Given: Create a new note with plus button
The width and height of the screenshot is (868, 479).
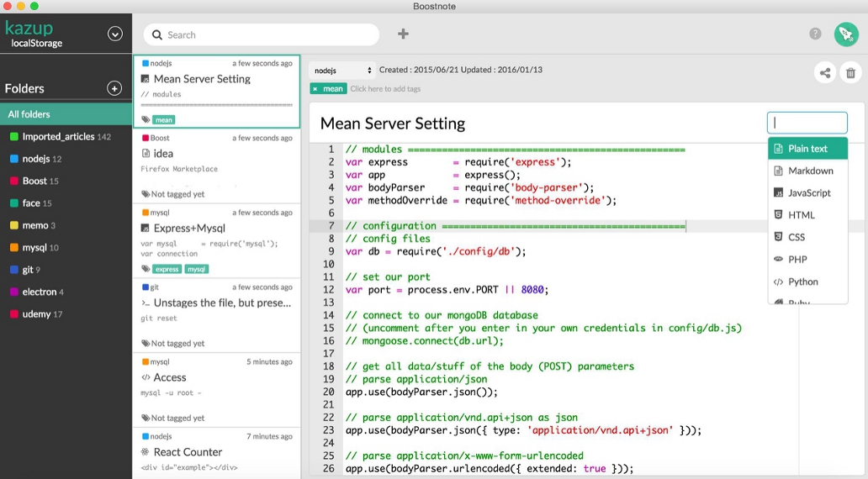Looking at the screenshot, I should point(403,34).
